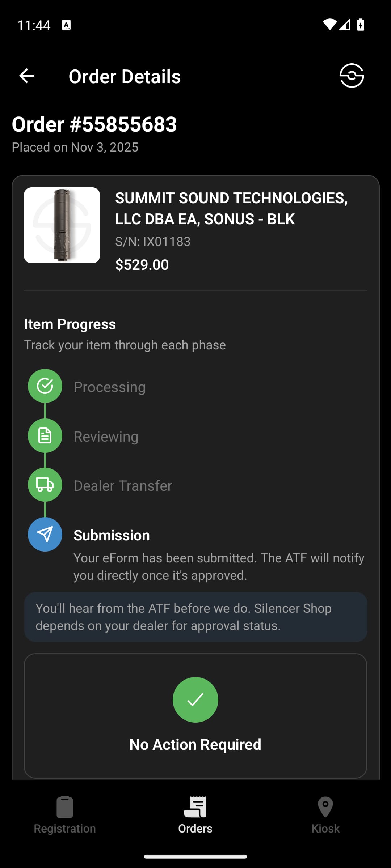391x868 pixels.
Task: Tap the Silencer Shop logo icon
Action: click(352, 76)
